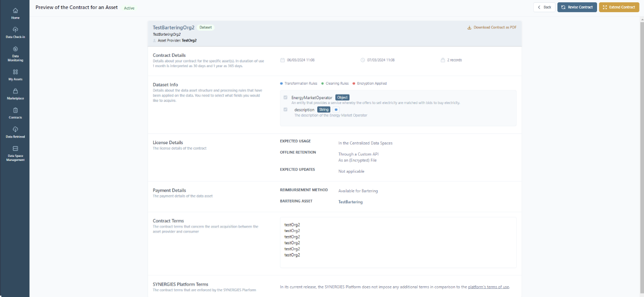Click the Extend Contract button
Image resolution: width=644 pixels, height=297 pixels.
point(619,7)
